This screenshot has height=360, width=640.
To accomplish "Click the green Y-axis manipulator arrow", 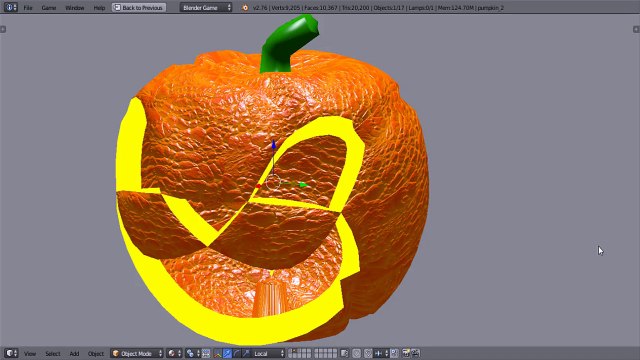I will pyautogui.click(x=303, y=185).
